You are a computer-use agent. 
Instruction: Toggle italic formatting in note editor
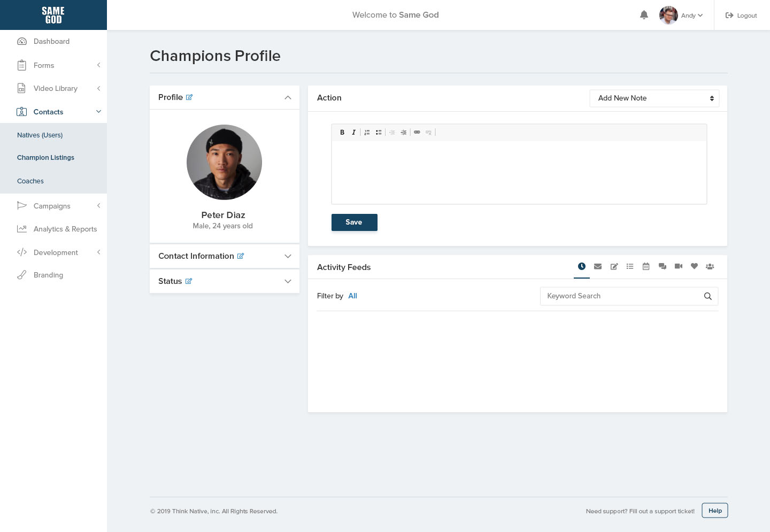(x=353, y=132)
